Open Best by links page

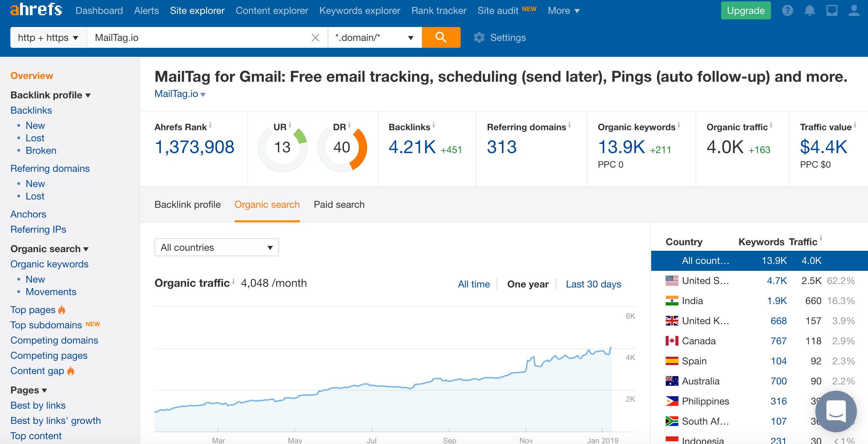click(x=38, y=405)
